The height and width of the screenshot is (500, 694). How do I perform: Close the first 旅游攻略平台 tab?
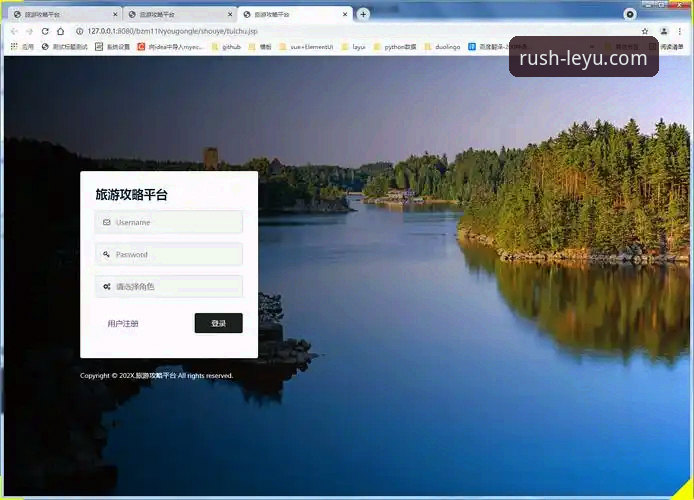click(x=115, y=14)
